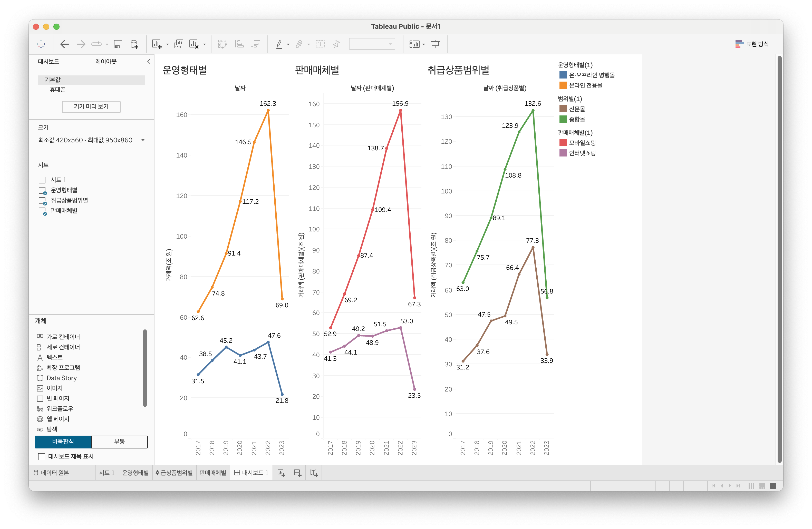Viewport: 812px width, 529px height.
Task: Click the 모바일쇼핑 red legend swatch
Action: click(x=563, y=143)
